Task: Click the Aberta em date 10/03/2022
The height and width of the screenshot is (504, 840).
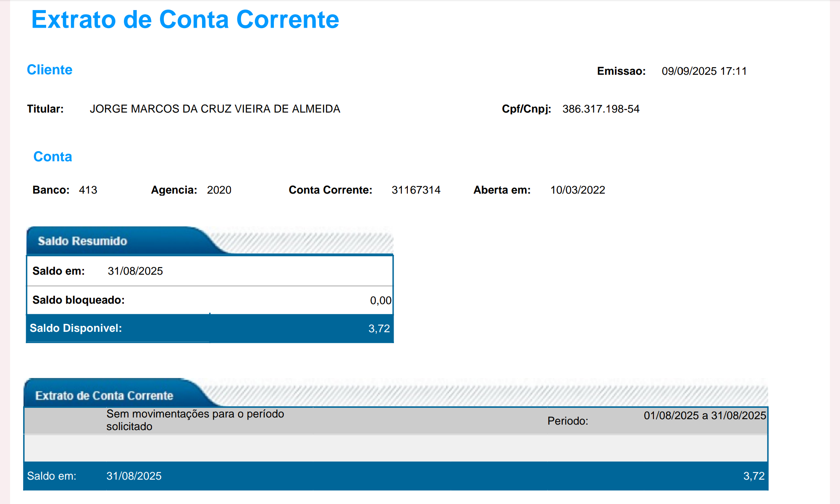Action: point(577,190)
